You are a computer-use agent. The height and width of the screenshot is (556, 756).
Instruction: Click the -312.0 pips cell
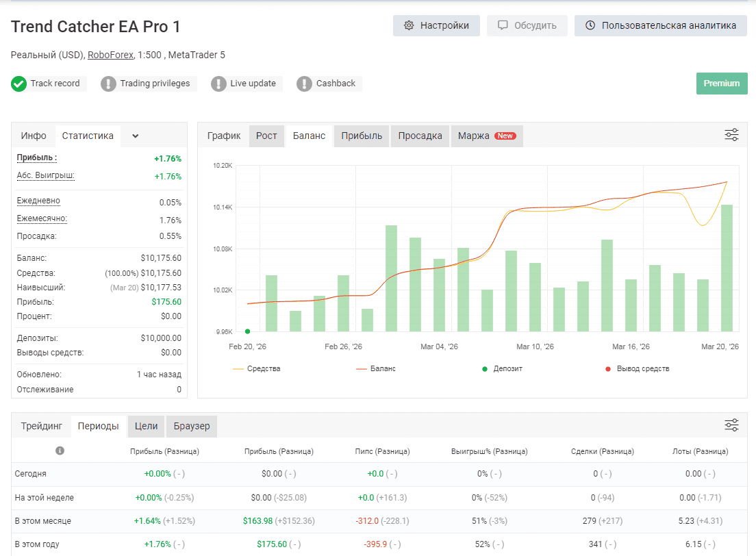(x=367, y=521)
